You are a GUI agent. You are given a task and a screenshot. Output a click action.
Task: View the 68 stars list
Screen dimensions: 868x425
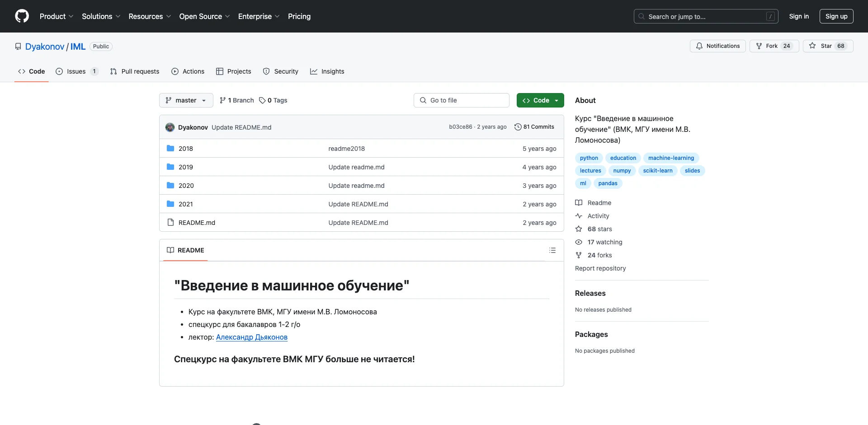[594, 229]
